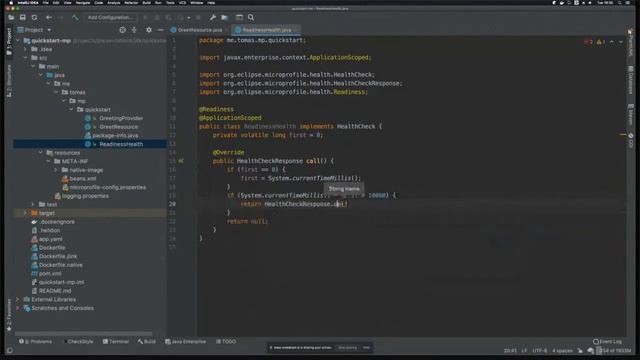Open the Add Configuration selector
This screenshot has width=640, height=360.
[110, 18]
